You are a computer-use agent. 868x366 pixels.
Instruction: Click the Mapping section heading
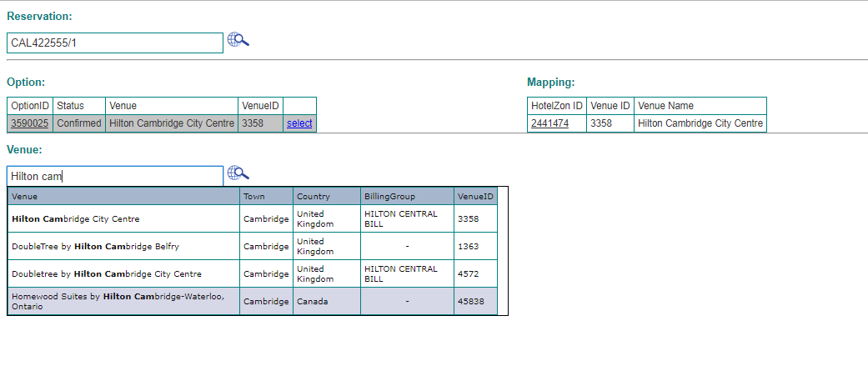point(551,83)
